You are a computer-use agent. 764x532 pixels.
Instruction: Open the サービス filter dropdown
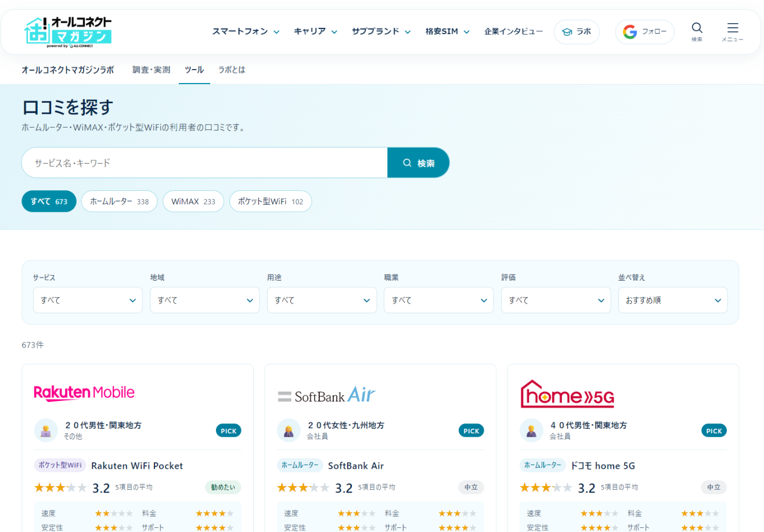tap(88, 300)
